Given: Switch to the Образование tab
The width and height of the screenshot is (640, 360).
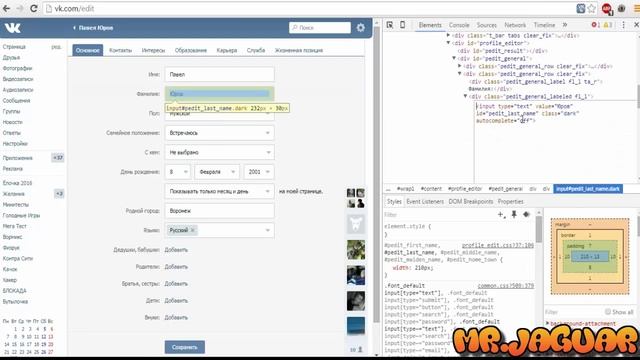Looking at the screenshot, I should click(x=191, y=50).
